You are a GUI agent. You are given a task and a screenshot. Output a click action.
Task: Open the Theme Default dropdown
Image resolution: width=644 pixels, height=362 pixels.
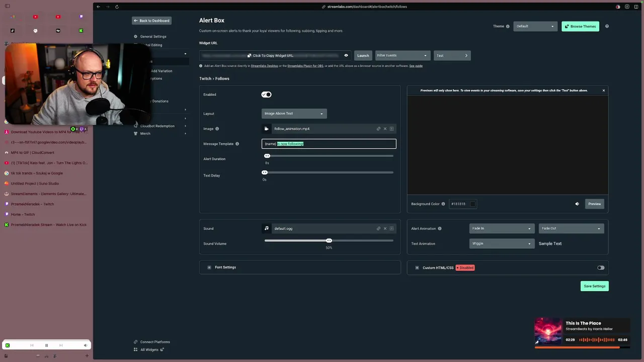[535, 26]
